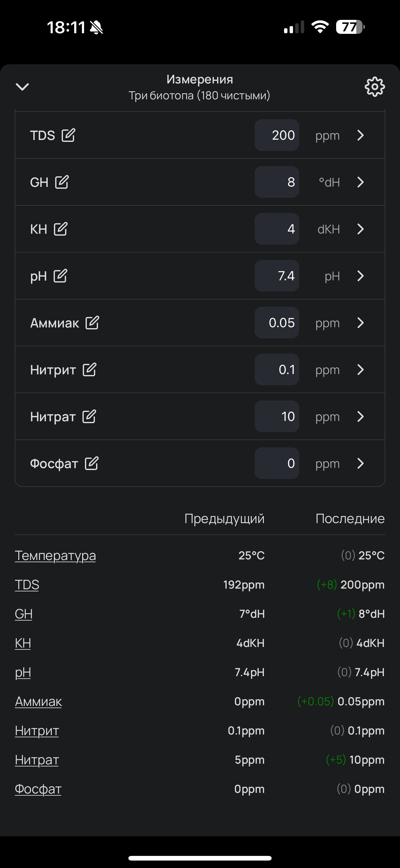
Task: Tap the edit icon beside pH
Action: point(60,276)
